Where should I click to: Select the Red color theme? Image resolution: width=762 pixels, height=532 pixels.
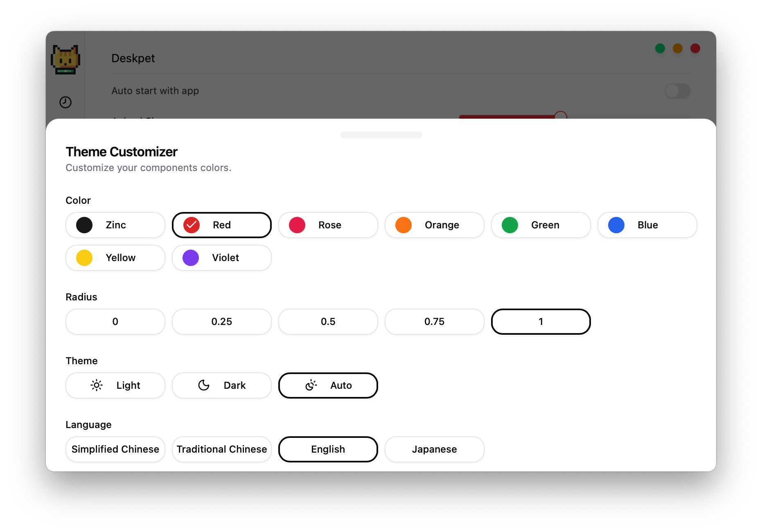click(x=222, y=225)
